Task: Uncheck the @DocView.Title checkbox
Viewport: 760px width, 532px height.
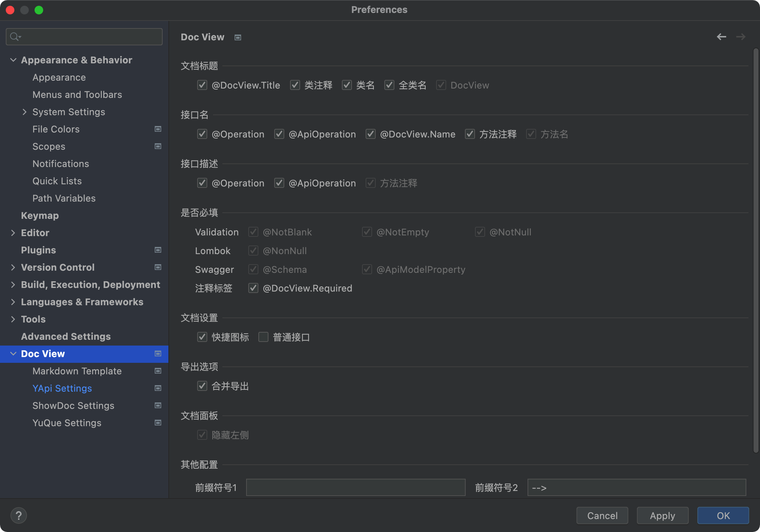Action: 202,85
